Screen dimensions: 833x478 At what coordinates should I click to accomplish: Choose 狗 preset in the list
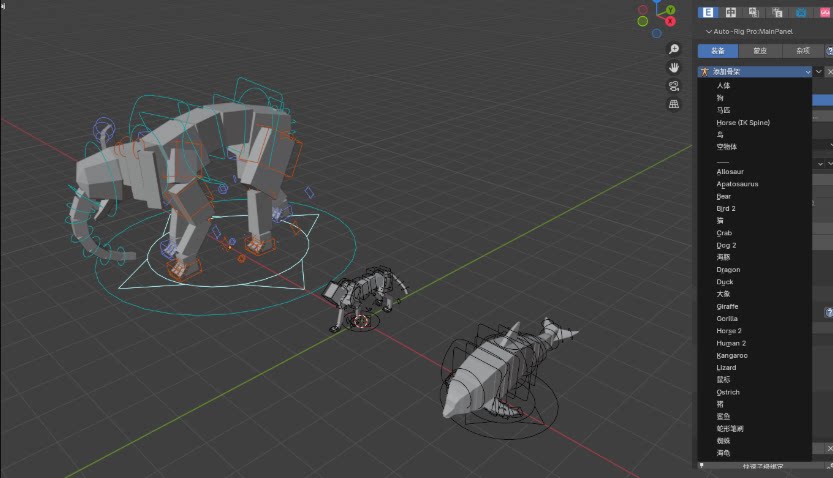pyautogui.click(x=720, y=98)
